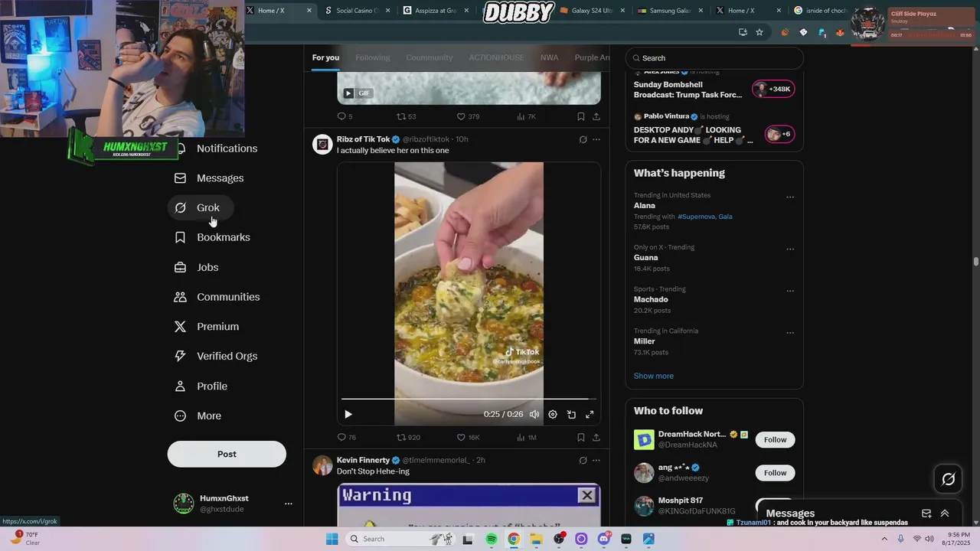
Task: Play the GIF in top post
Action: click(x=348, y=93)
